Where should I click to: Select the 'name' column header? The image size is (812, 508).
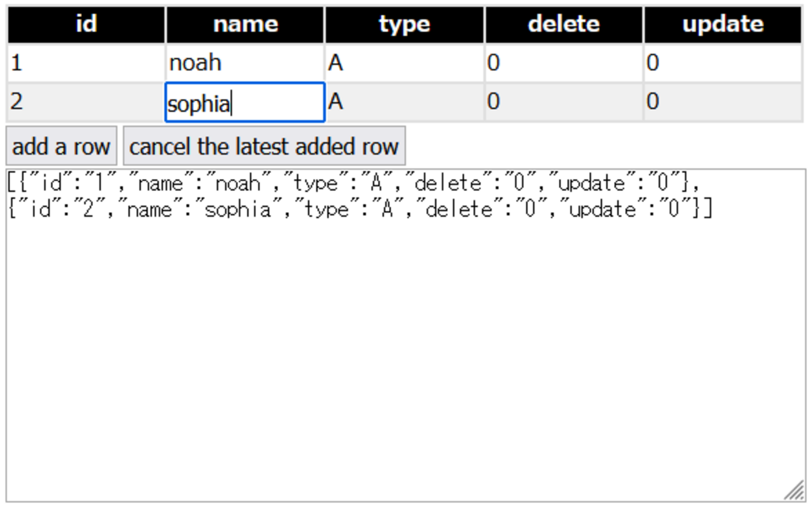click(x=245, y=25)
